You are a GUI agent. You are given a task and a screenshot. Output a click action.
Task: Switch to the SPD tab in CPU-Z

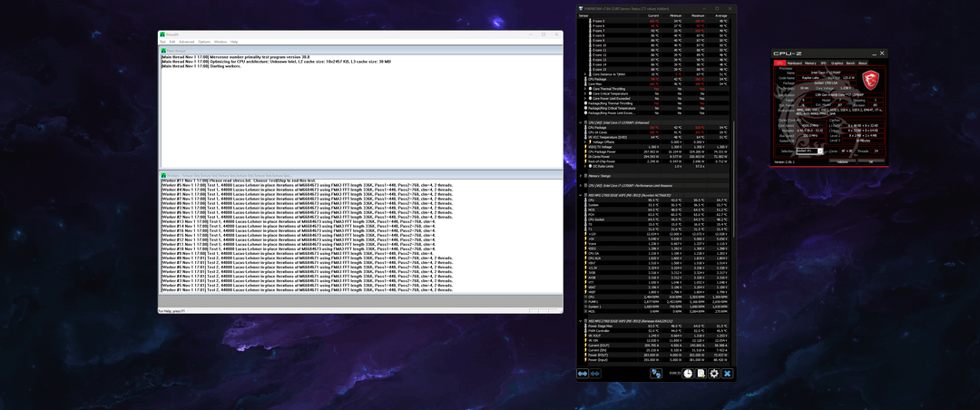824,63
